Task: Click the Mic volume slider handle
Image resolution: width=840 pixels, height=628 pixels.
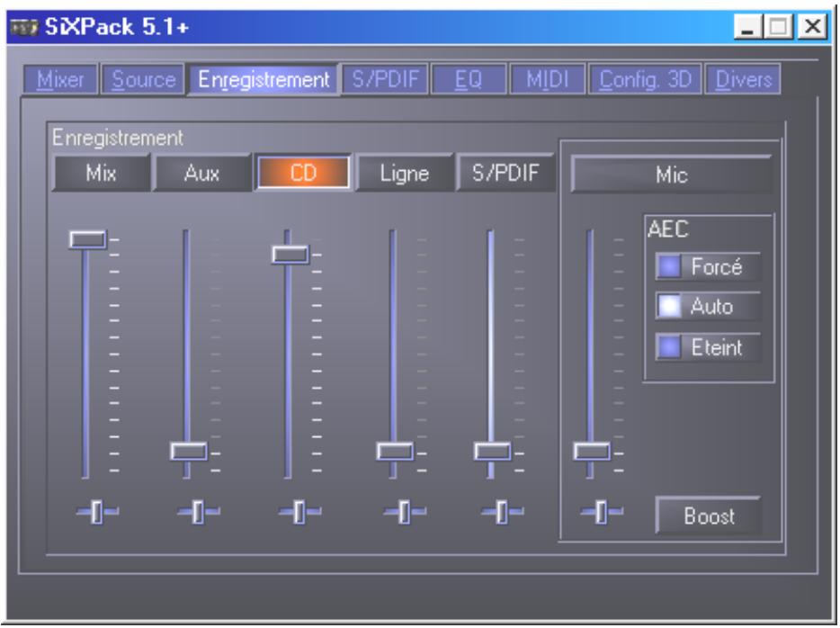Action: pyautogui.click(x=592, y=451)
